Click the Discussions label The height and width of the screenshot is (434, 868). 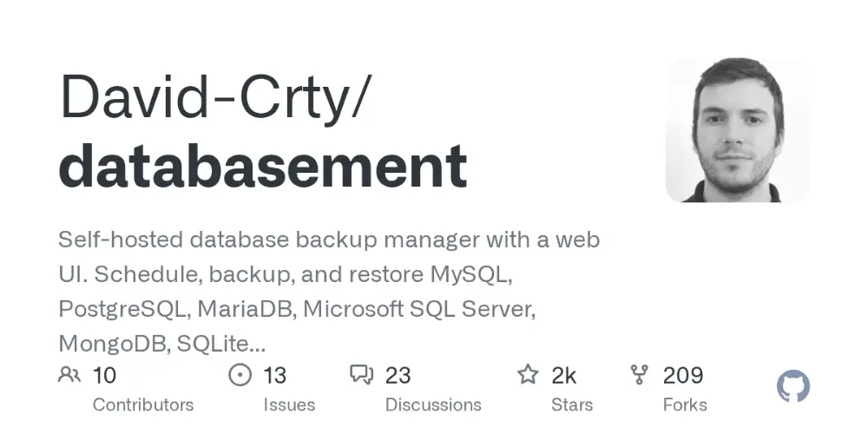point(433,404)
